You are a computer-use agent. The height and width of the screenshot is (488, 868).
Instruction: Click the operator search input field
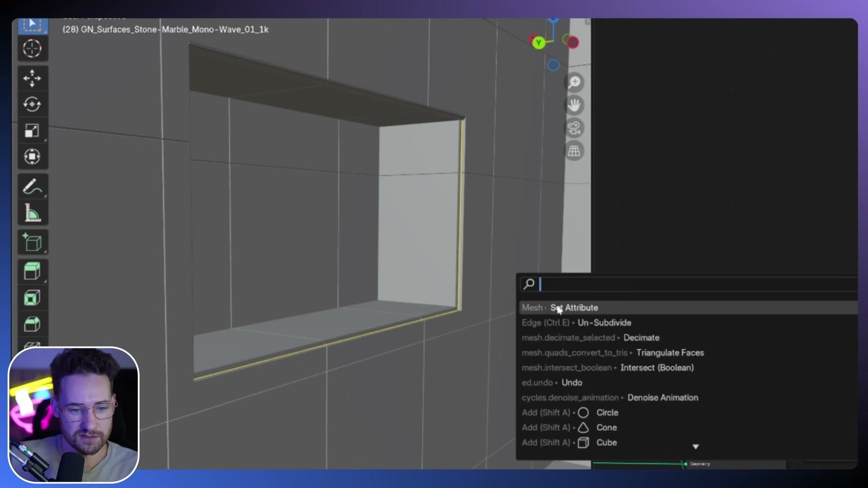[689, 284]
